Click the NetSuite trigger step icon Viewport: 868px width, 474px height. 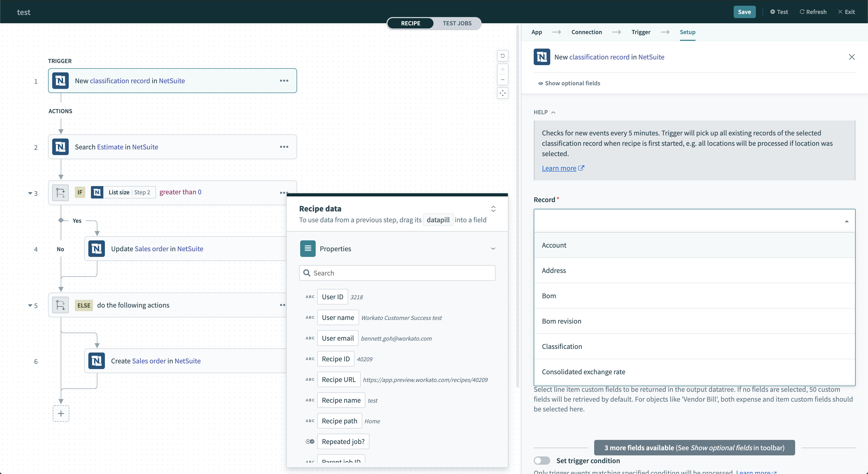[61, 81]
